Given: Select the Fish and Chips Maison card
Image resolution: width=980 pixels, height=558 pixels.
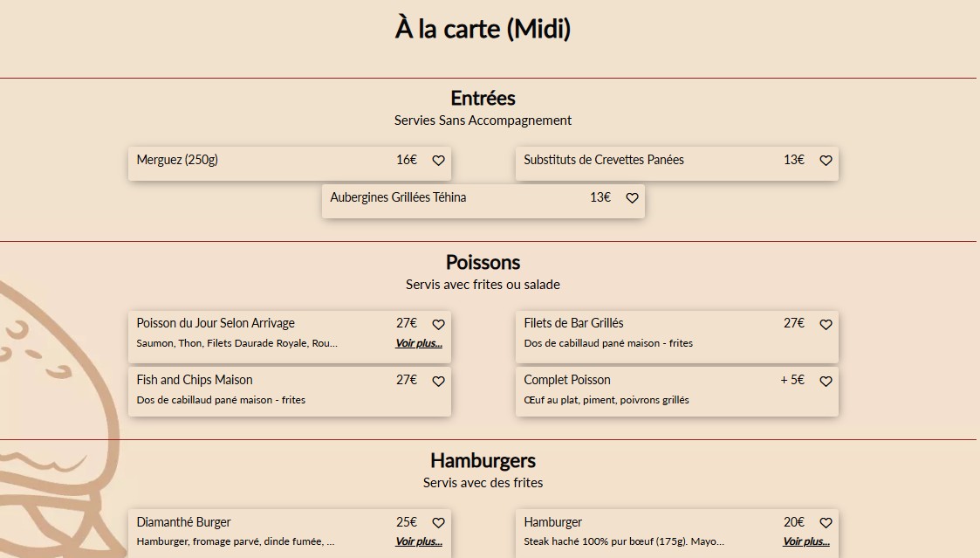Looking at the screenshot, I should tap(262, 389).
